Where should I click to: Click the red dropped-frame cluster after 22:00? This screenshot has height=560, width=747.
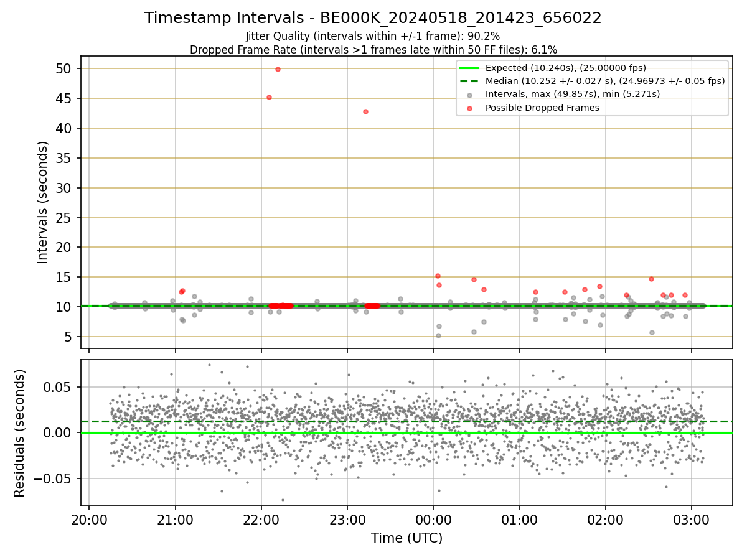point(281,306)
